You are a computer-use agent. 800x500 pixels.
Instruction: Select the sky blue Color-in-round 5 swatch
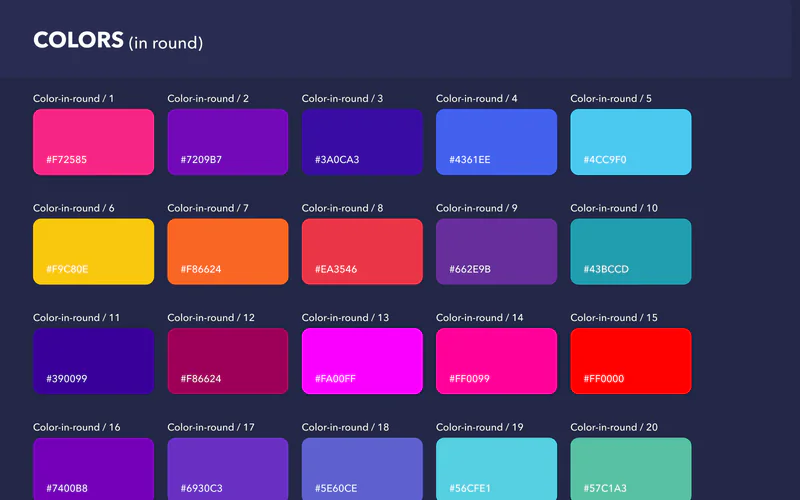631,142
